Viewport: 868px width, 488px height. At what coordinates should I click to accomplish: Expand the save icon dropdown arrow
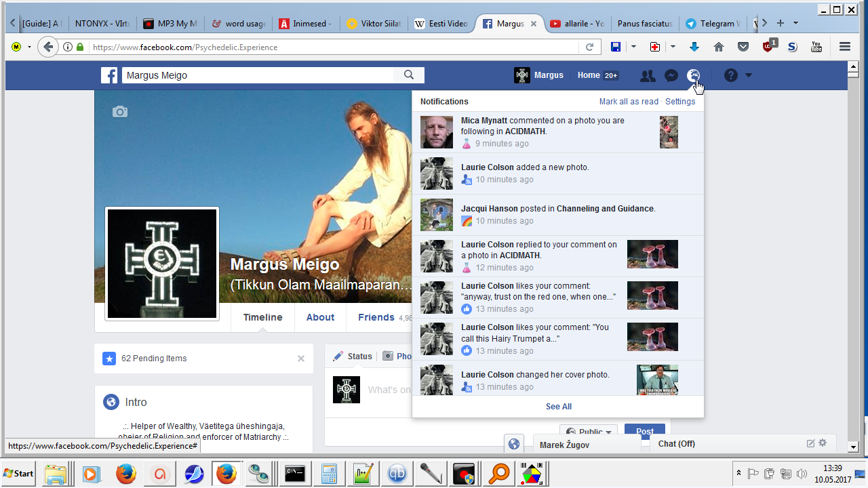point(634,47)
